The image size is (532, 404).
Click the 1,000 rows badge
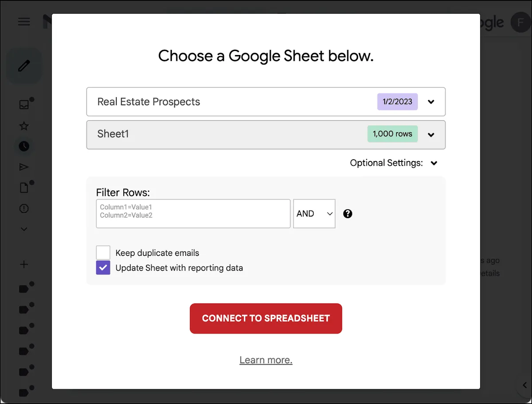pos(392,134)
